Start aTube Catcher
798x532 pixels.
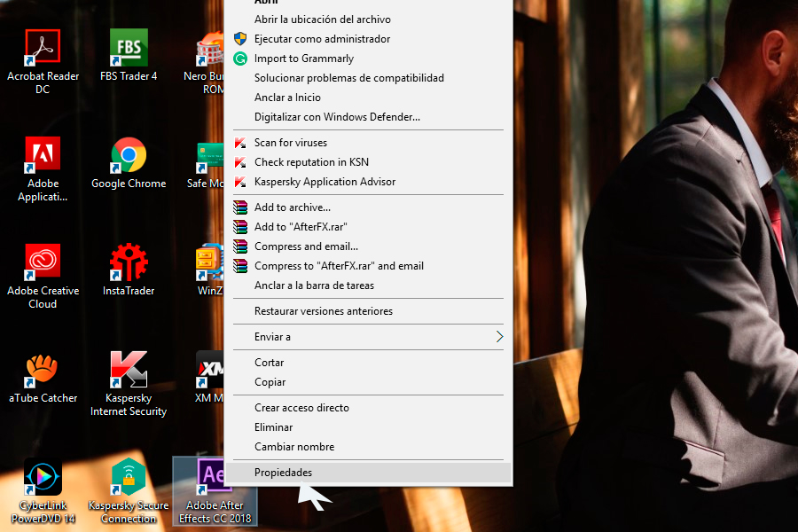(x=42, y=372)
